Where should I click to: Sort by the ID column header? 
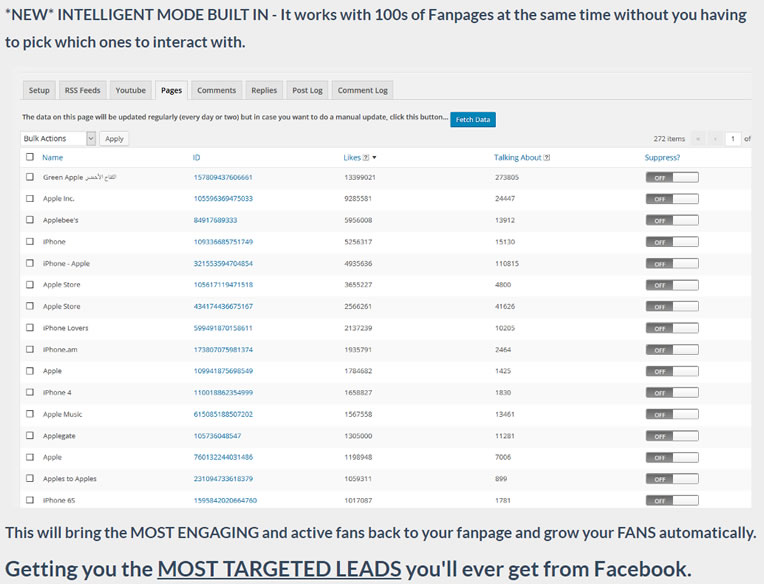tap(196, 158)
